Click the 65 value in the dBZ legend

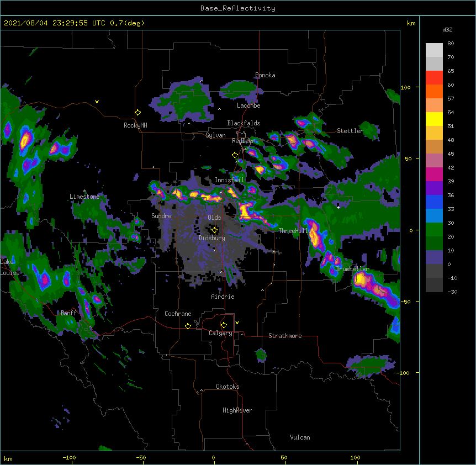click(451, 71)
